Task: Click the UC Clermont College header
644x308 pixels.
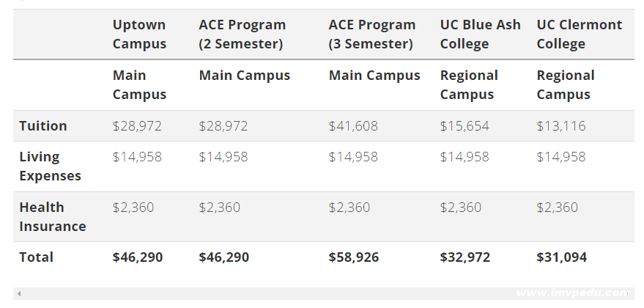Action: 579,34
